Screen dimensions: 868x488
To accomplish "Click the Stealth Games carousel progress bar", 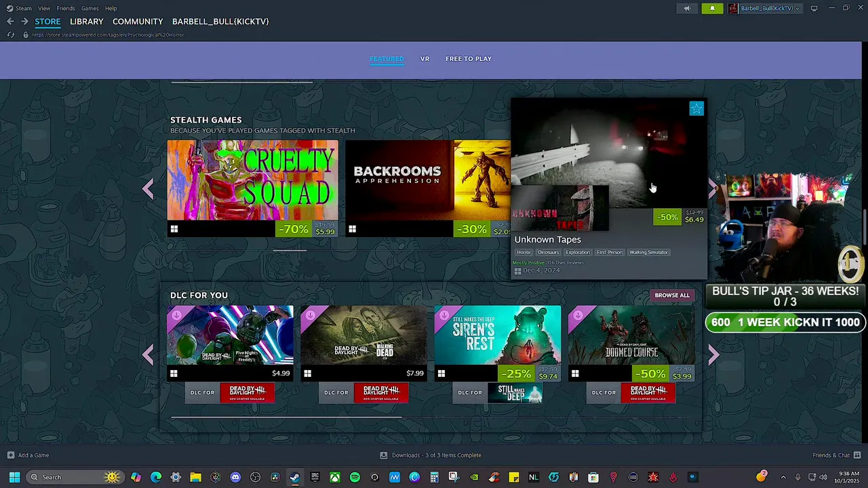I will tap(290, 250).
